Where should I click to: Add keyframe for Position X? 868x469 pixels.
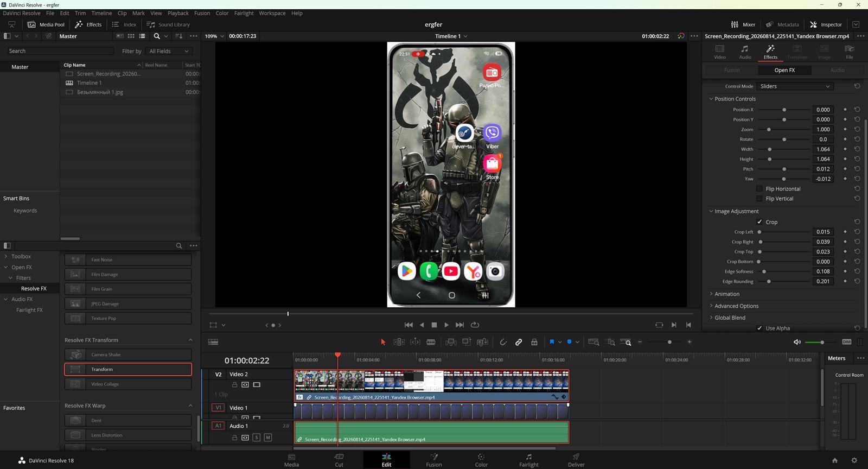tap(845, 110)
